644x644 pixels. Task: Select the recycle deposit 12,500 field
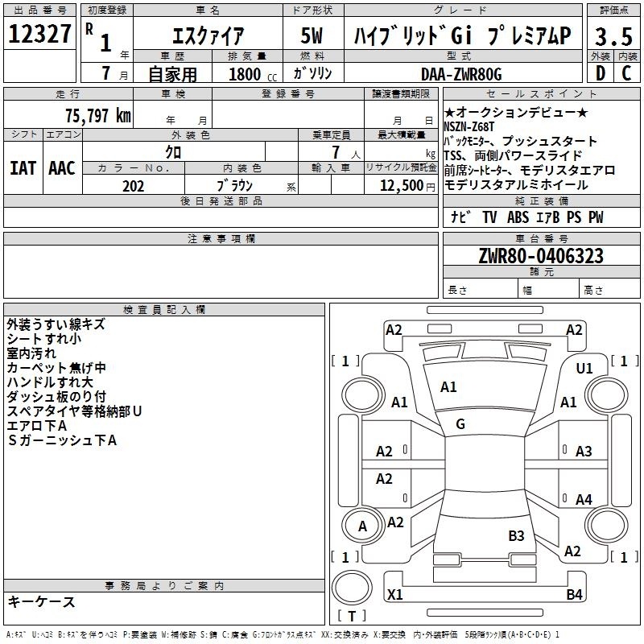[401, 185]
